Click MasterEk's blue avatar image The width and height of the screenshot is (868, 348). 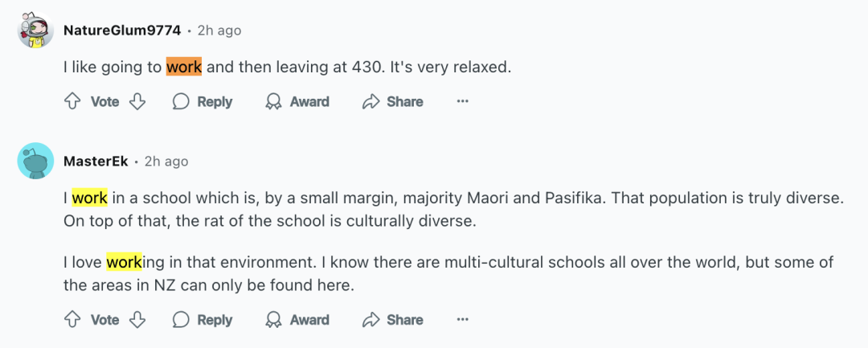(x=35, y=162)
